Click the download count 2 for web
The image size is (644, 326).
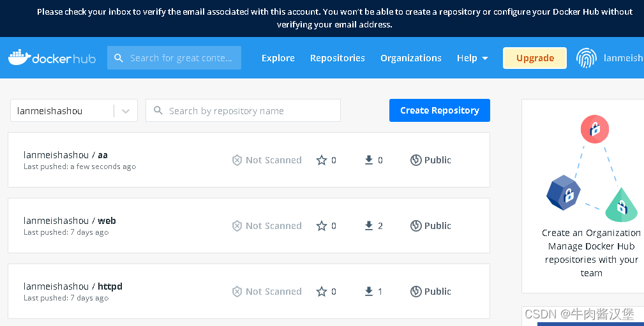[380, 226]
